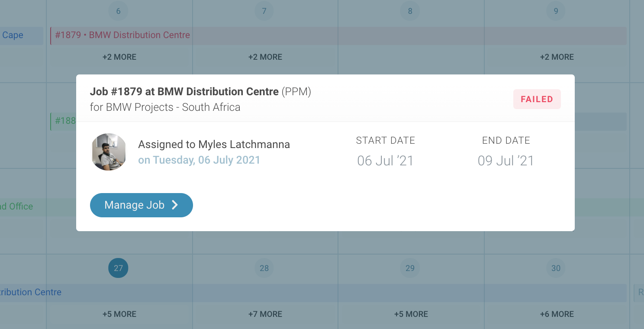Viewport: 644px width, 329px height.
Task: Click the start date 06 Jul '21
Action: coord(385,161)
